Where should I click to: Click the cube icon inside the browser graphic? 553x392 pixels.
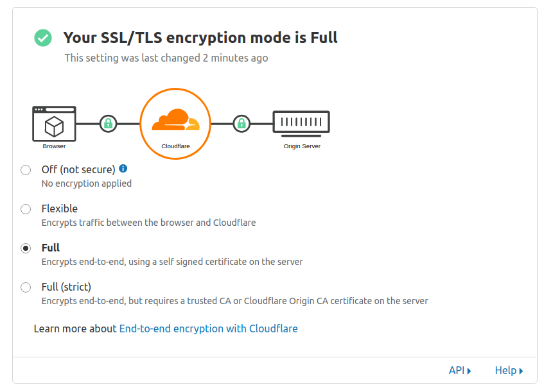click(x=54, y=126)
